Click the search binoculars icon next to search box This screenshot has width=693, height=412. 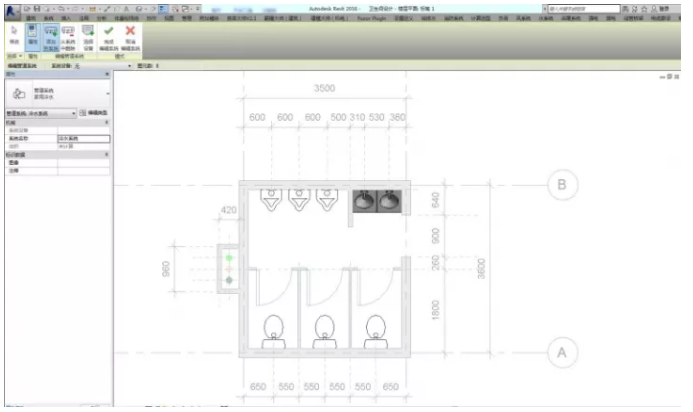pos(625,9)
